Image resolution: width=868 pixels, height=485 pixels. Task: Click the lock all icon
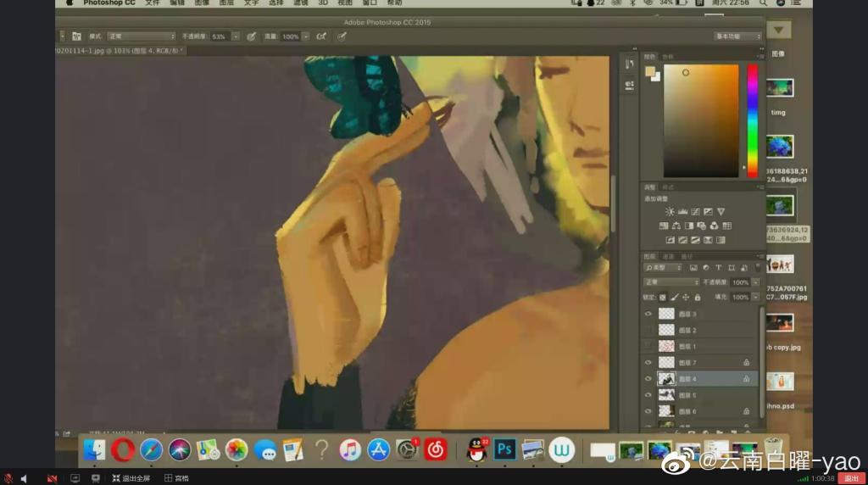click(x=698, y=298)
